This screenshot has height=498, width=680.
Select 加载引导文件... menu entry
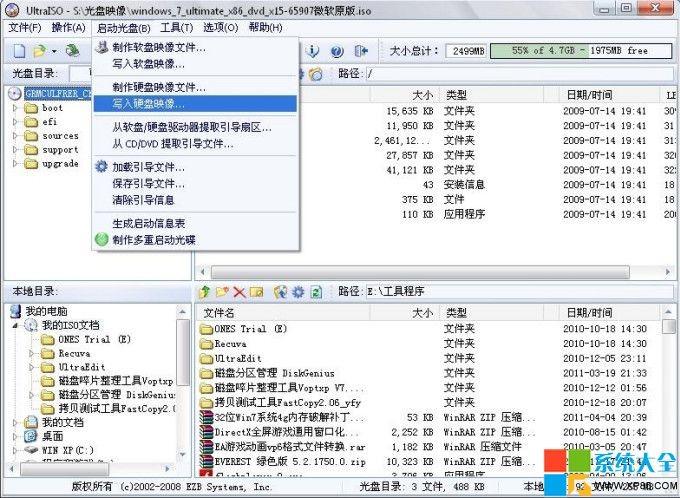coord(196,167)
